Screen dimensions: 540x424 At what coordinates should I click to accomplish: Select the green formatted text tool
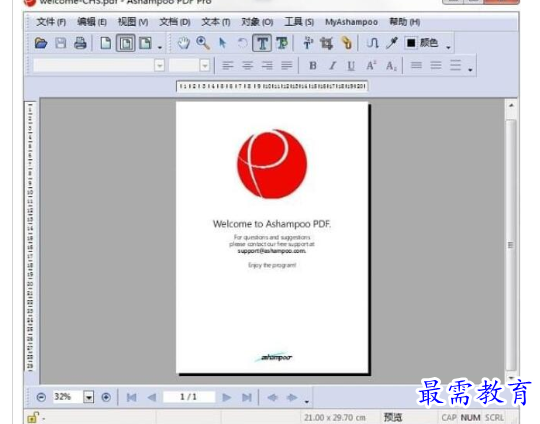click(x=282, y=43)
